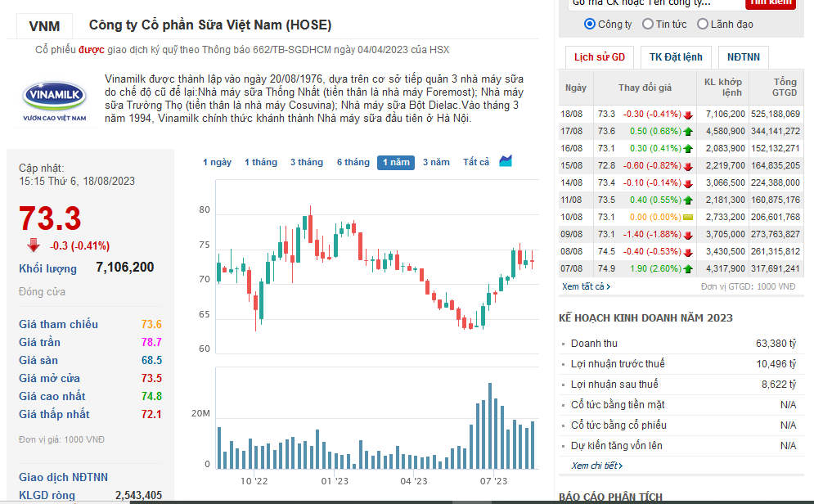Open the Xem tất cả trading history link

(x=586, y=286)
